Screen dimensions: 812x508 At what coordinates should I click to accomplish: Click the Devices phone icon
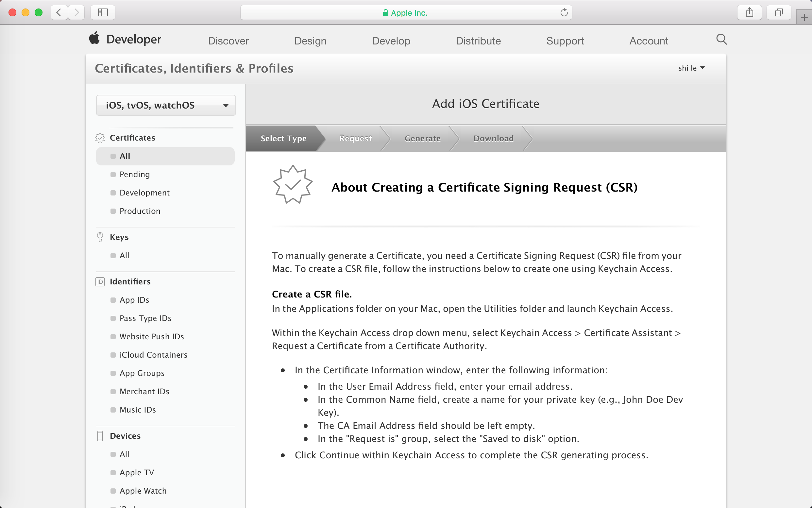(x=100, y=436)
